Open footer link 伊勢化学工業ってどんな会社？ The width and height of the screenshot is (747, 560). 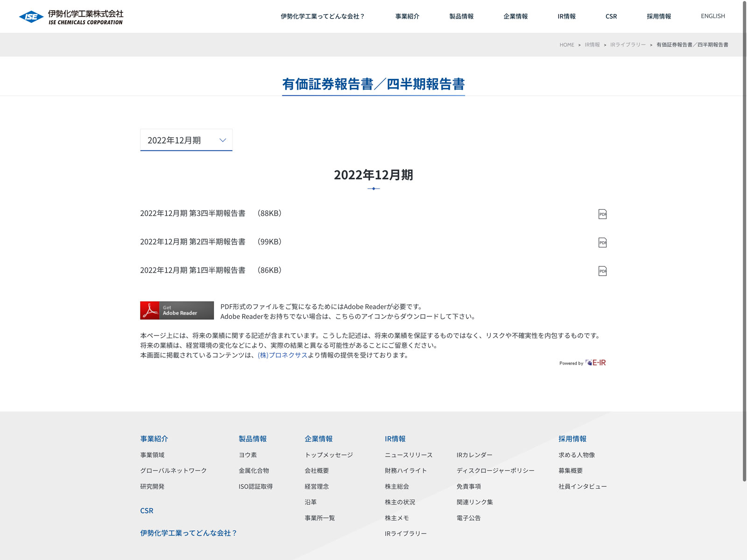[189, 533]
